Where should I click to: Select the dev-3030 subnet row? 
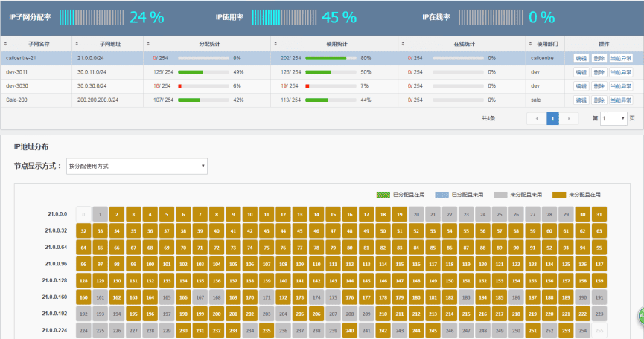tap(37, 85)
